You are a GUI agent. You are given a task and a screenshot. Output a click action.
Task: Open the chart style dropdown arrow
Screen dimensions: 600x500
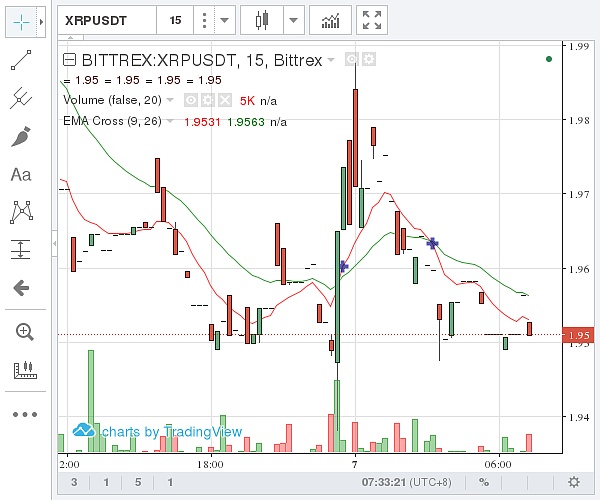[293, 20]
